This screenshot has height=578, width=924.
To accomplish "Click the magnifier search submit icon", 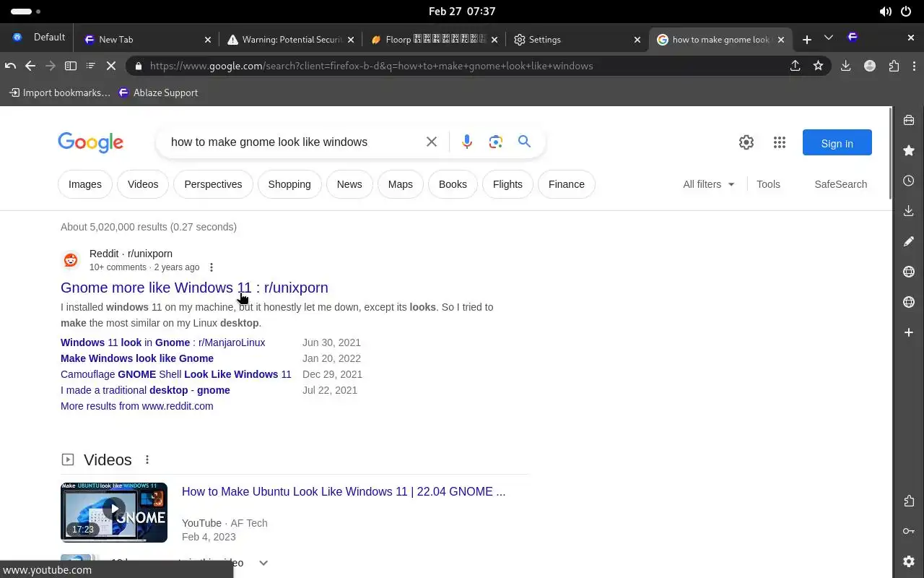I will click(x=524, y=142).
